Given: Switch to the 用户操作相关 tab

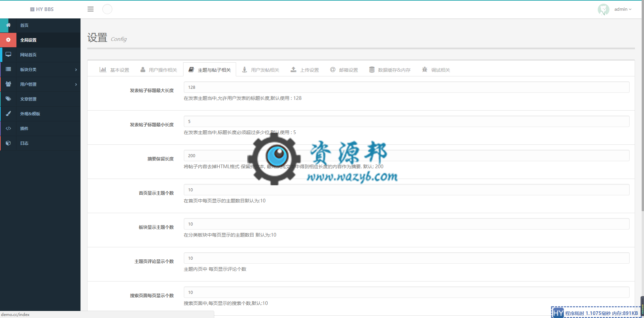Looking at the screenshot, I should pyautogui.click(x=159, y=70).
